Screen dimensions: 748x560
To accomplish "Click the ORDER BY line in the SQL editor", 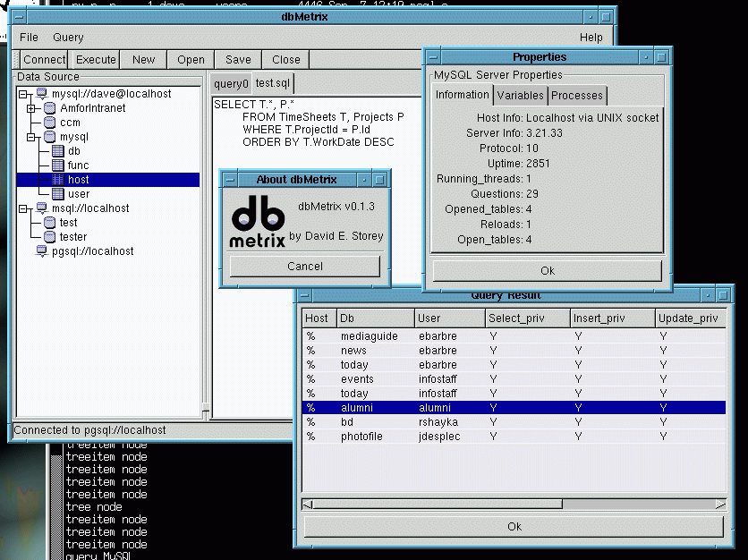I will (x=319, y=142).
